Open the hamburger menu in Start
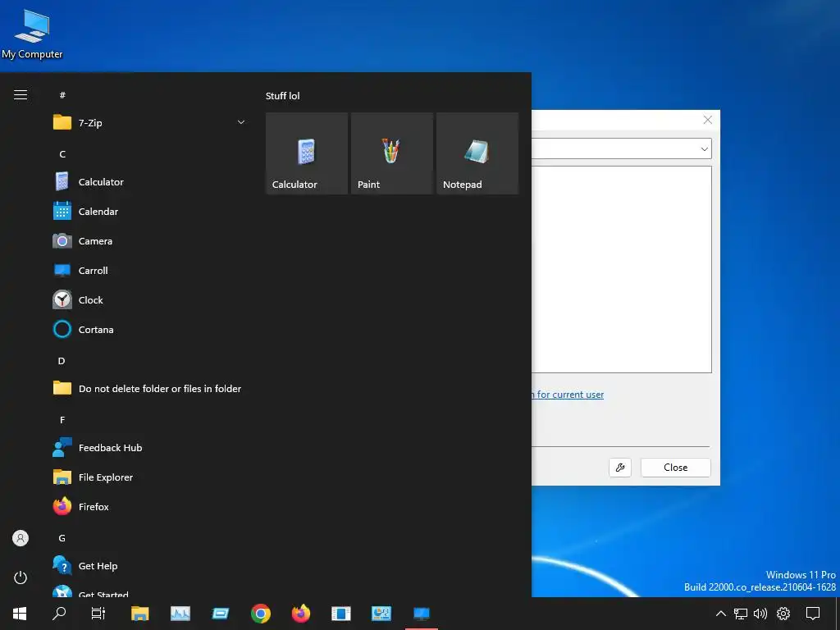The width and height of the screenshot is (840, 630). [x=21, y=95]
